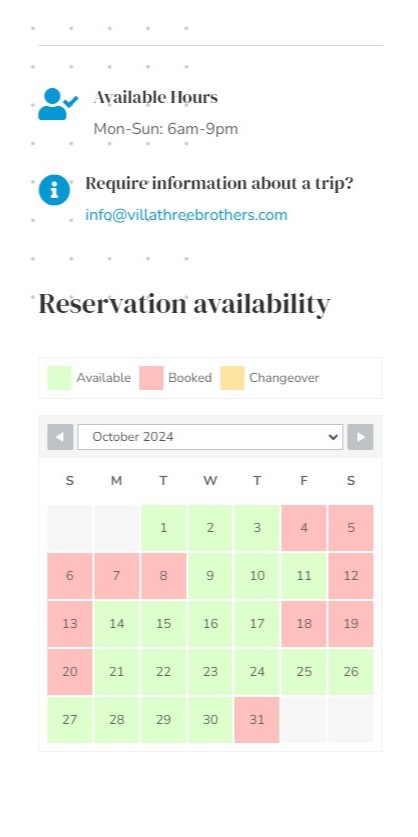The width and height of the screenshot is (418, 837).
Task: Click booked date October 31
Action: (x=257, y=720)
